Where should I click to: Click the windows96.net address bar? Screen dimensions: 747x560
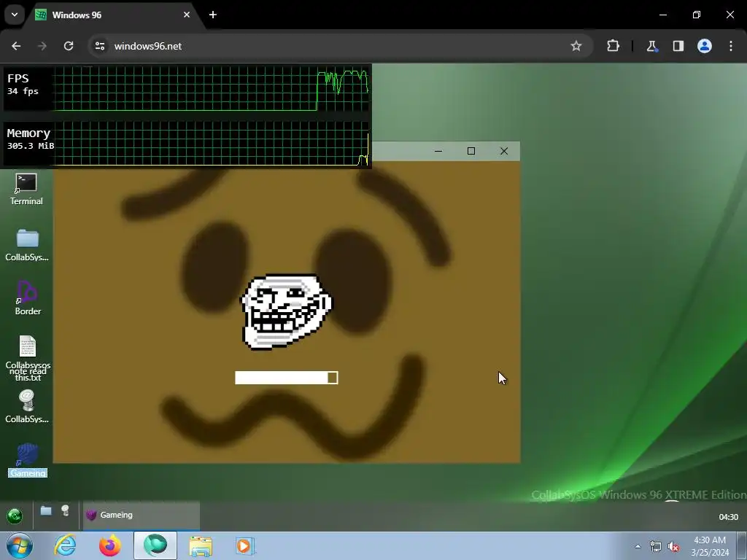[x=341, y=46]
